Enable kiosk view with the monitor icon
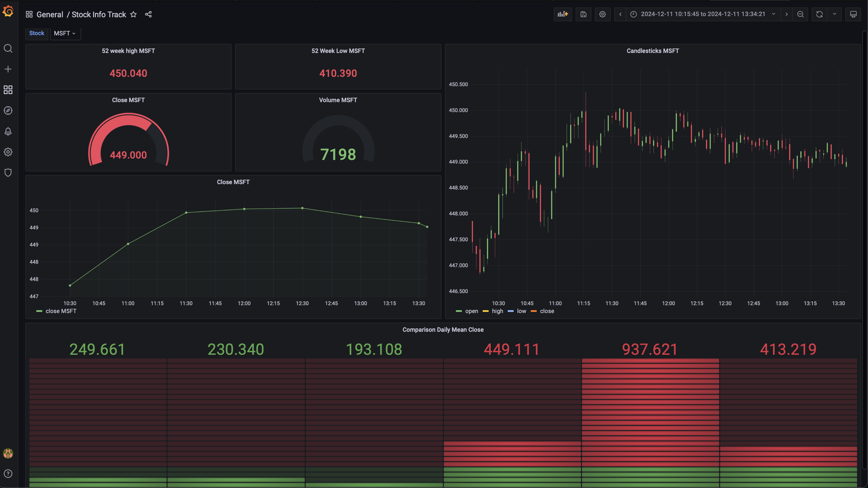Screen dimensions: 868x488 coord(854,14)
